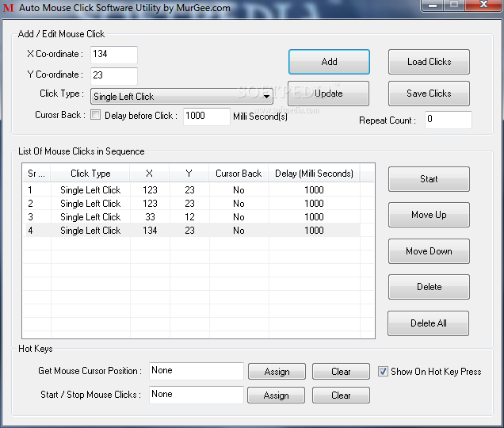Click the Add button
Image resolution: width=504 pixels, height=428 pixels.
(x=329, y=62)
